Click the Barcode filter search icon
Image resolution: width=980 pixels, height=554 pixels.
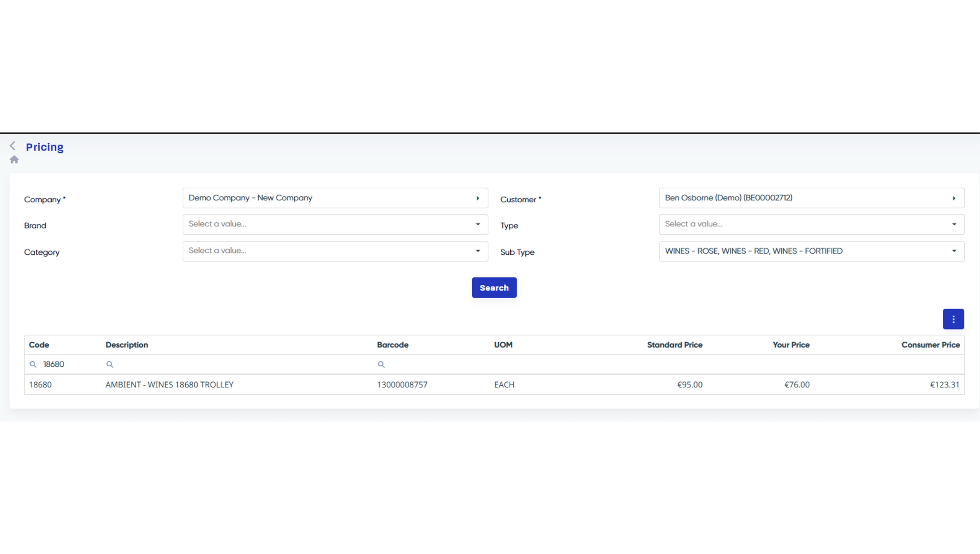(x=381, y=364)
